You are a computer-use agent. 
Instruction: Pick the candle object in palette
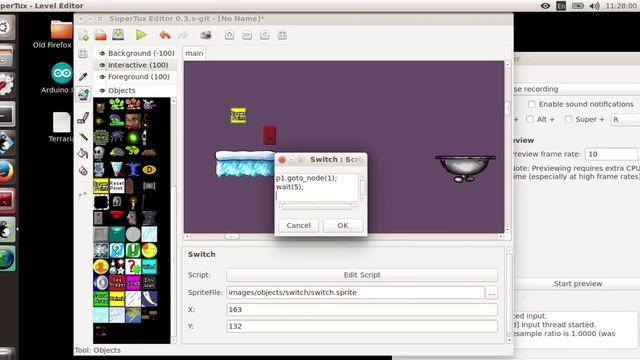point(133,202)
